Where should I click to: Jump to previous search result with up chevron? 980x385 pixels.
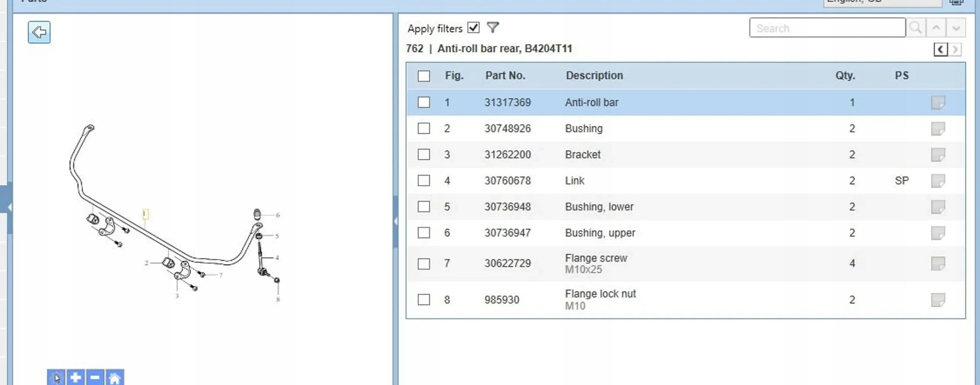pyautogui.click(x=936, y=28)
